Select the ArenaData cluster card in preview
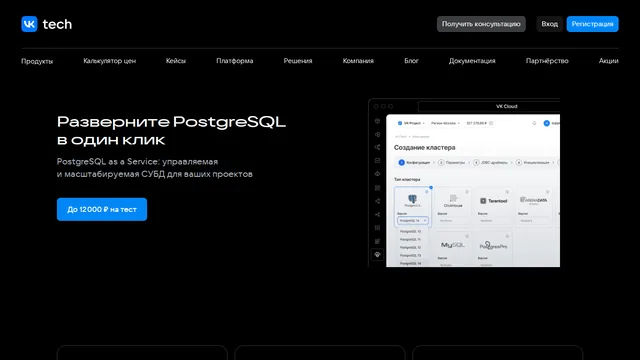Image resolution: width=640 pixels, height=360 pixels. pyautogui.click(x=533, y=207)
